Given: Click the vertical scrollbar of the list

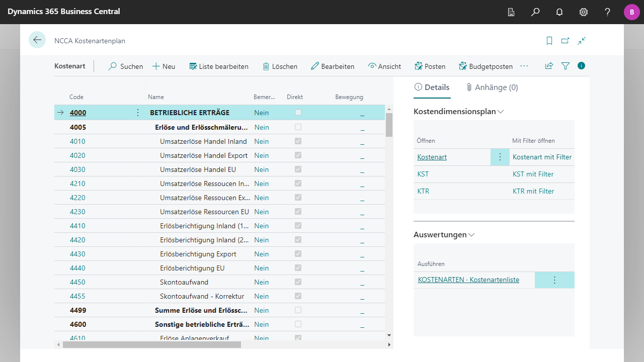Looking at the screenshot, I should 389,201.
